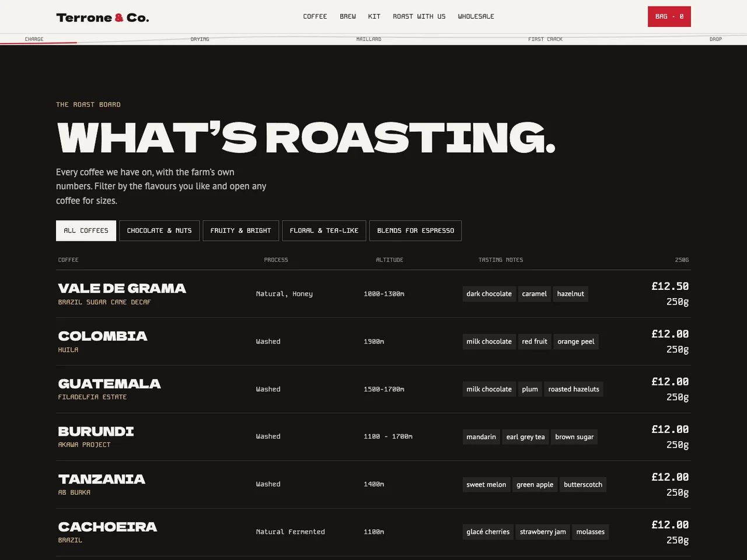Open the Terrone & Co. home logo
Screen dimensions: 747x560
click(x=103, y=17)
